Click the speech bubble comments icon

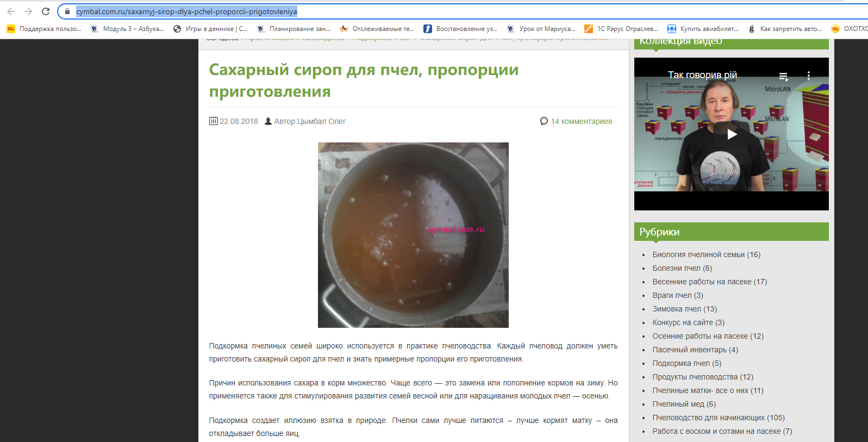(544, 121)
